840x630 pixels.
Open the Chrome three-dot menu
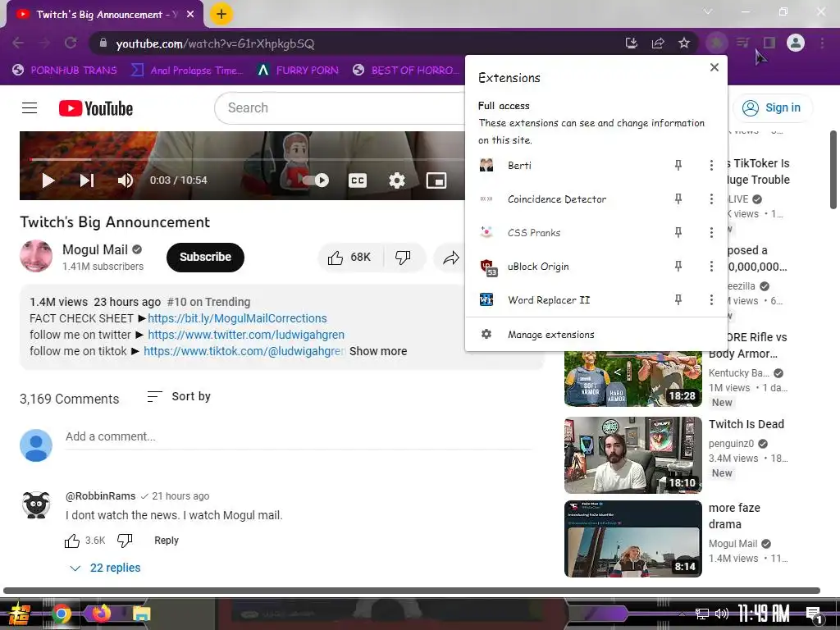click(822, 43)
